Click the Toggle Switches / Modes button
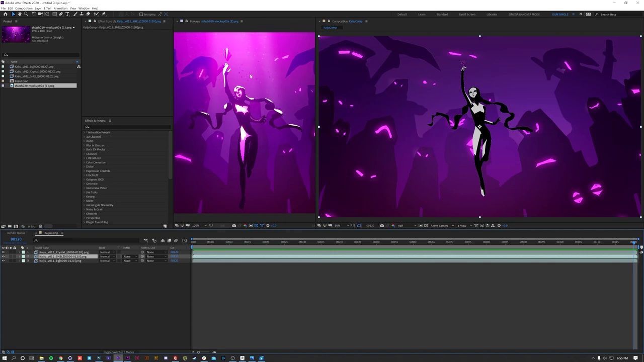Image resolution: width=644 pixels, height=362 pixels. coord(119,352)
